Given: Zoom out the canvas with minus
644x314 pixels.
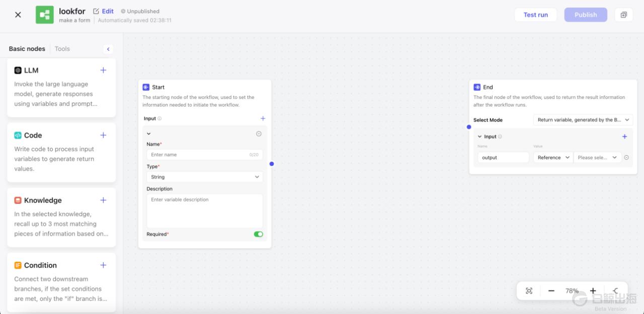Looking at the screenshot, I should [551, 291].
